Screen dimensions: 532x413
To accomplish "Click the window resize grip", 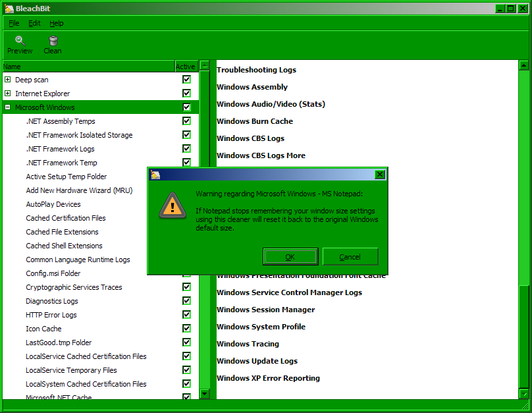I will tap(525, 406).
